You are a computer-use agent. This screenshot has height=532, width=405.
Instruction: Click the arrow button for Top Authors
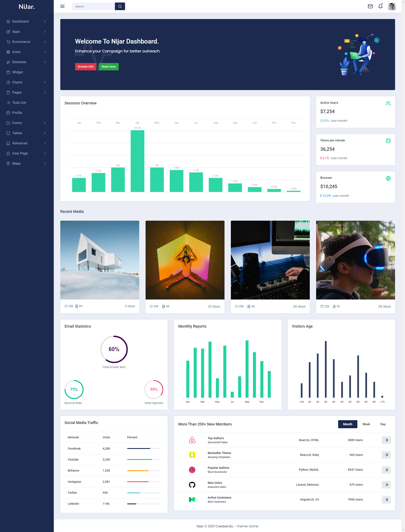point(386,440)
